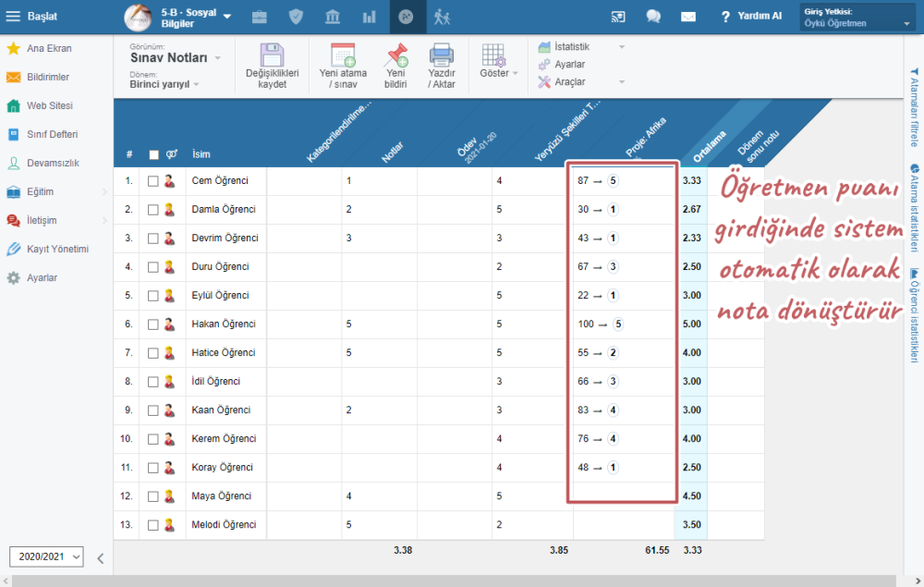The width and height of the screenshot is (924, 587).
Task: Check the box for Duru Öğrenci
Action: tap(153, 267)
